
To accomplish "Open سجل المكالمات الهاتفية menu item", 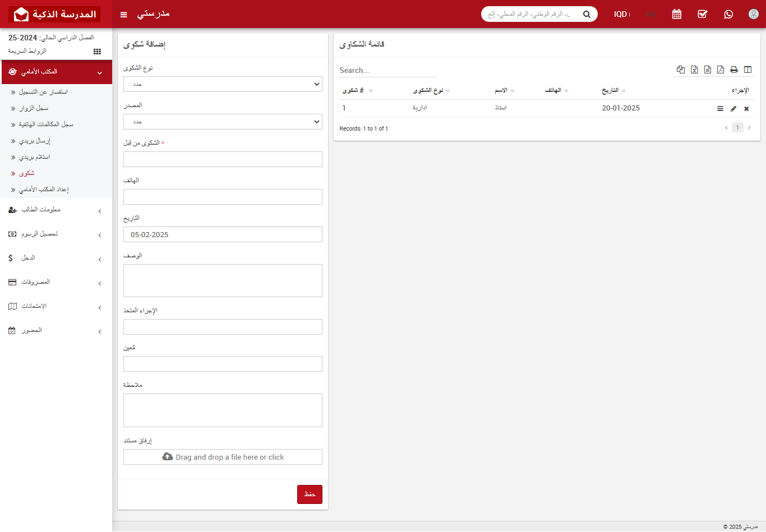I will (x=46, y=124).
